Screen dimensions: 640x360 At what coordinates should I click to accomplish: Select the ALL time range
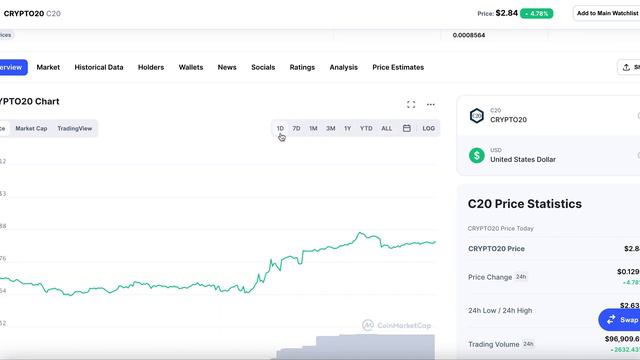pyautogui.click(x=387, y=128)
